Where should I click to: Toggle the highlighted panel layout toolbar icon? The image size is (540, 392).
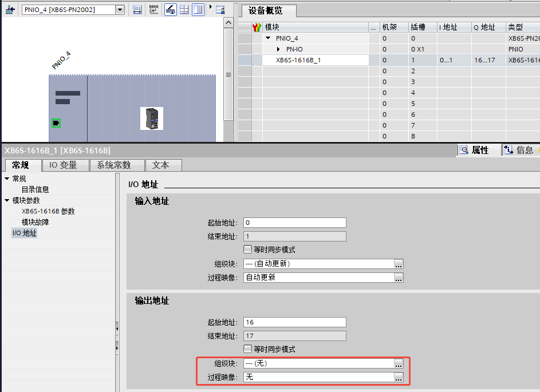click(198, 10)
